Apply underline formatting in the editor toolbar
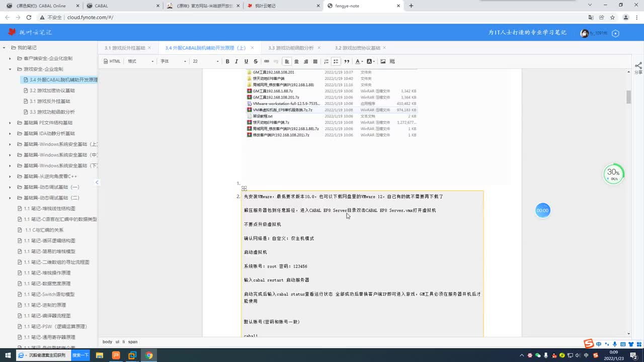Screen dimensions: 644x362 [x=246, y=61]
